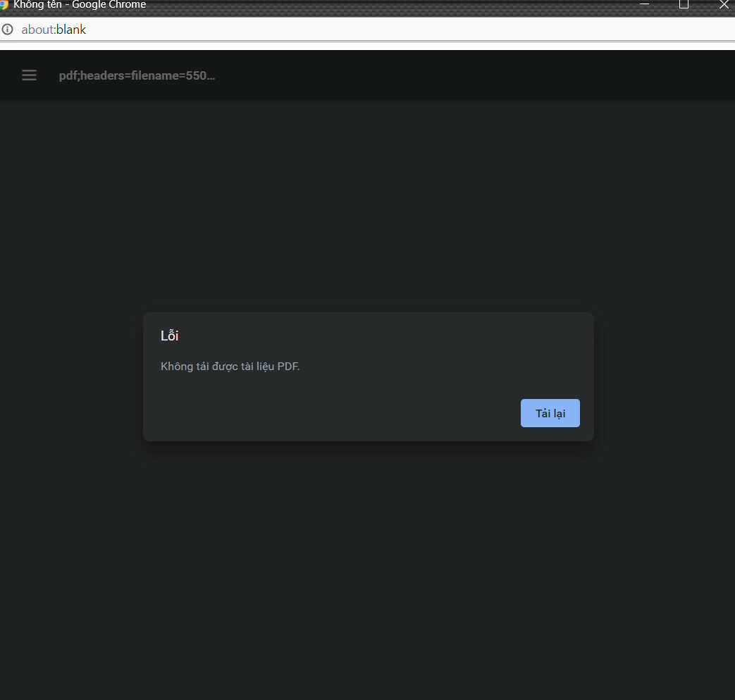
Task: Click the blank viewer area below error dialog
Action: (367, 564)
